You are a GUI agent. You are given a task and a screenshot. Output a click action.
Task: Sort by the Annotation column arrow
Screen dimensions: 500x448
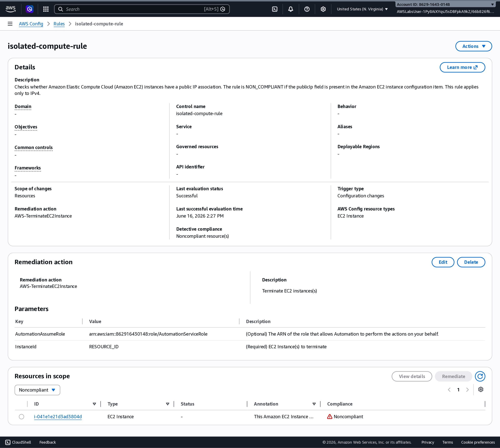pos(314,404)
